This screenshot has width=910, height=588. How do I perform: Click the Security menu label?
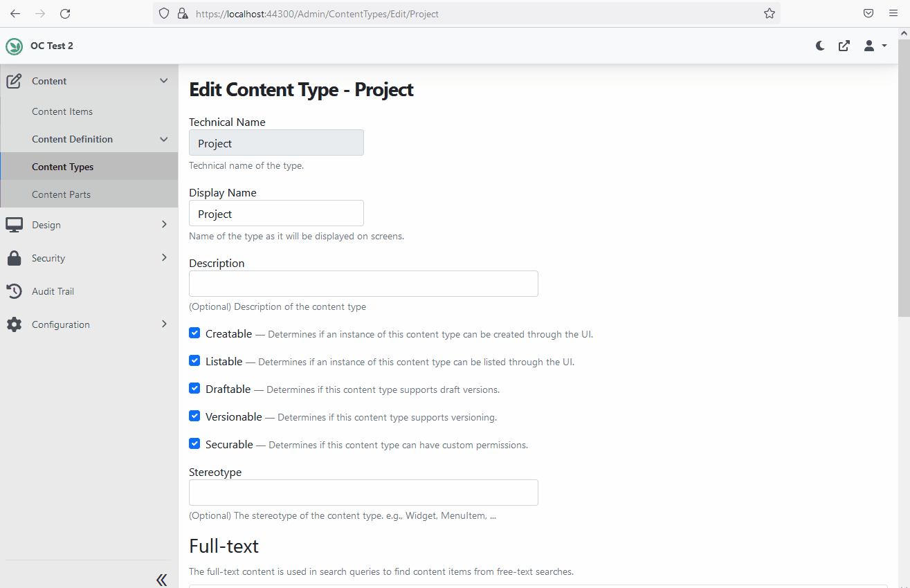(48, 258)
